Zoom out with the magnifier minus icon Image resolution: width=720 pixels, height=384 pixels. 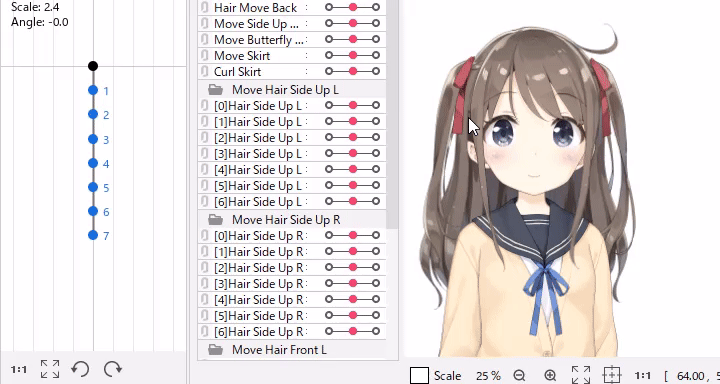click(x=519, y=376)
